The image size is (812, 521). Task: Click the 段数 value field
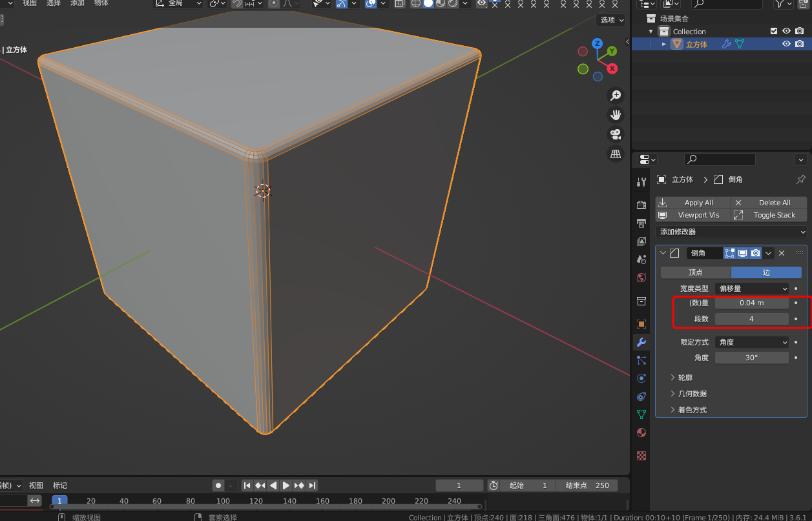tap(752, 319)
